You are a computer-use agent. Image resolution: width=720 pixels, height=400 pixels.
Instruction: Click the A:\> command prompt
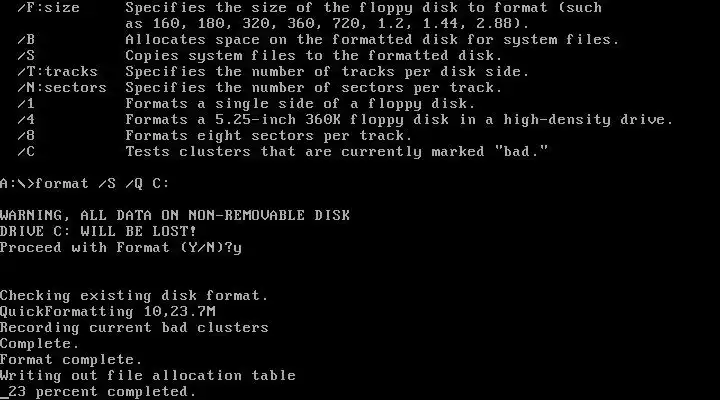[x=17, y=184]
